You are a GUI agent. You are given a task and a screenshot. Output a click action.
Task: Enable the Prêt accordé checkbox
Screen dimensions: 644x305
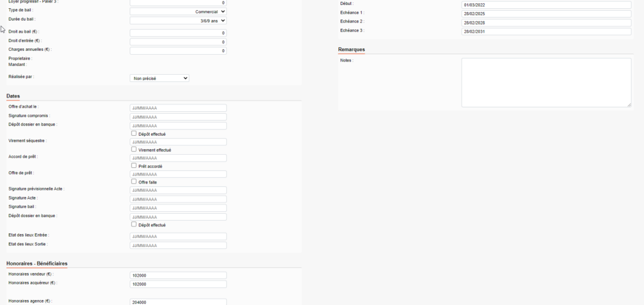click(133, 165)
